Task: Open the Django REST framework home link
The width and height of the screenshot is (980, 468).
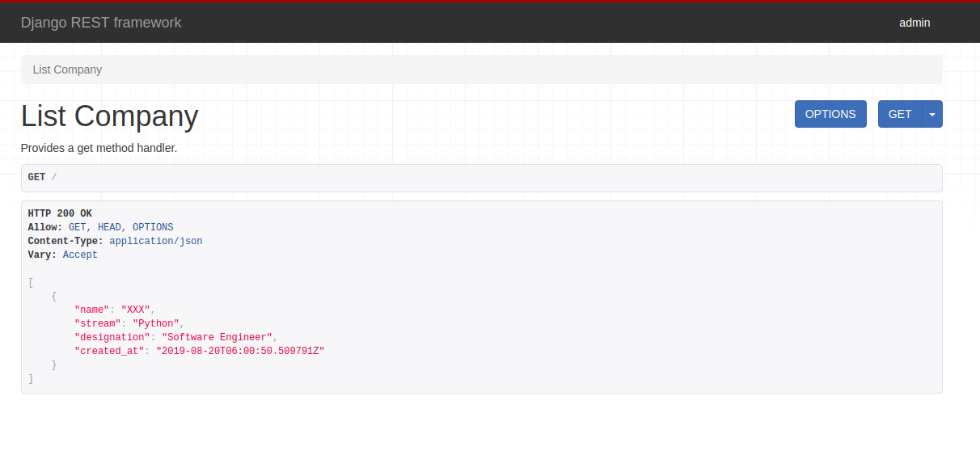Action: pyautogui.click(x=101, y=23)
